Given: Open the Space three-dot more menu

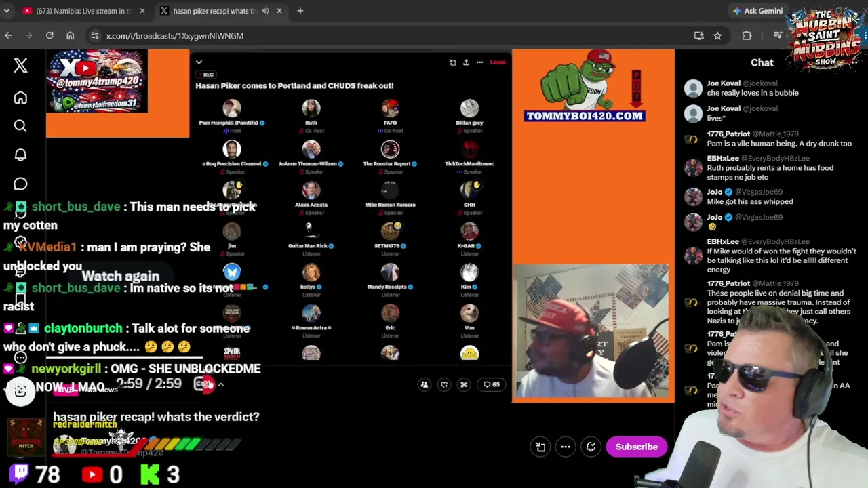Looking at the screenshot, I should pyautogui.click(x=479, y=62).
